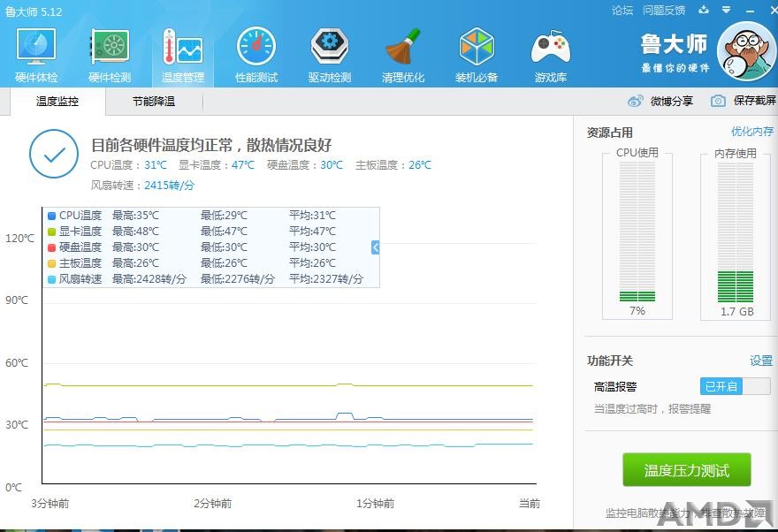Click 硬盘温度 value 30℃
The width and height of the screenshot is (778, 532).
coord(332,165)
